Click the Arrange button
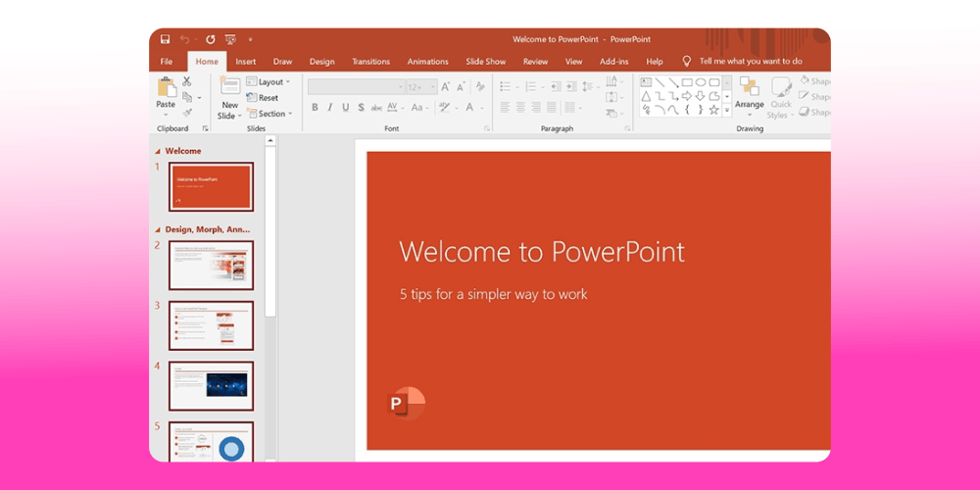980x490 pixels. pos(750,97)
